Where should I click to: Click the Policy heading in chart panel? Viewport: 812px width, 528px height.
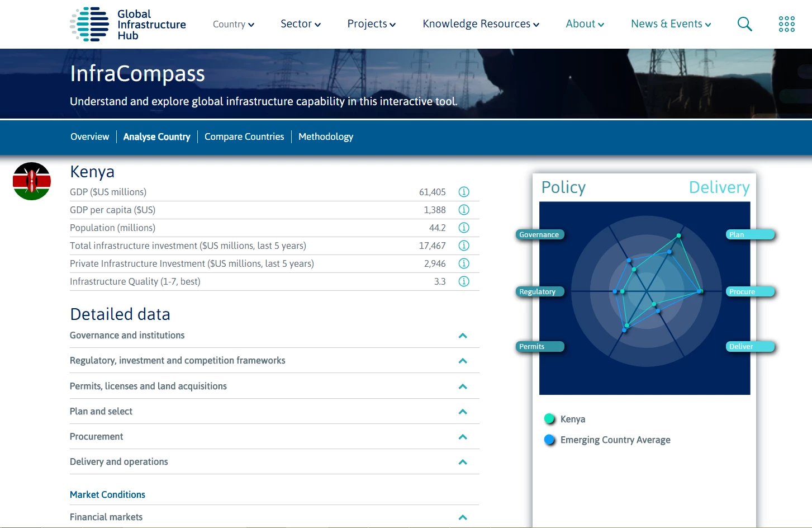pos(563,187)
